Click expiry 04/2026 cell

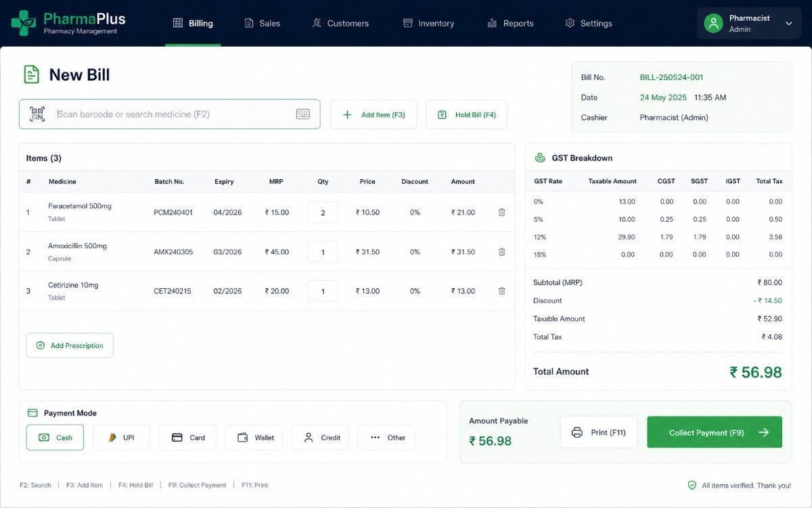(227, 212)
